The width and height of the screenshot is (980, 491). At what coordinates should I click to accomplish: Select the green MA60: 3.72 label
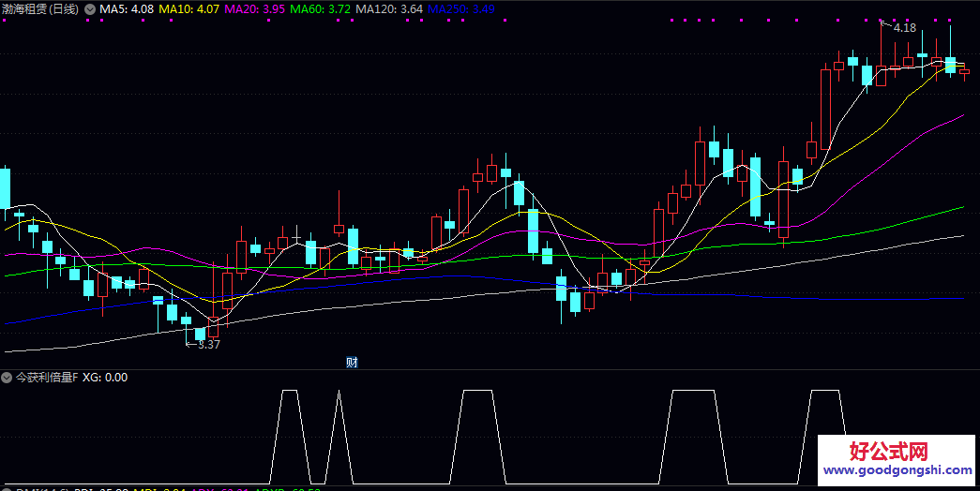(x=321, y=9)
